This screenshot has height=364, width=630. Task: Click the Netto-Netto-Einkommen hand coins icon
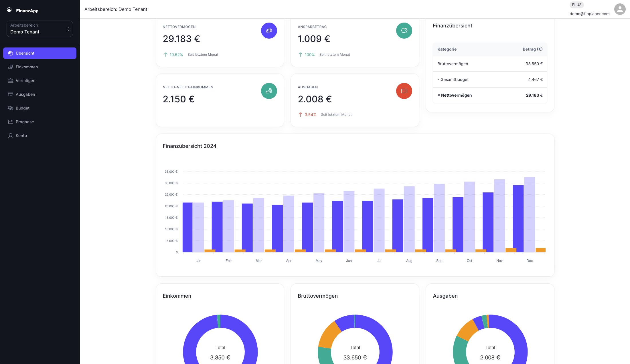(269, 91)
